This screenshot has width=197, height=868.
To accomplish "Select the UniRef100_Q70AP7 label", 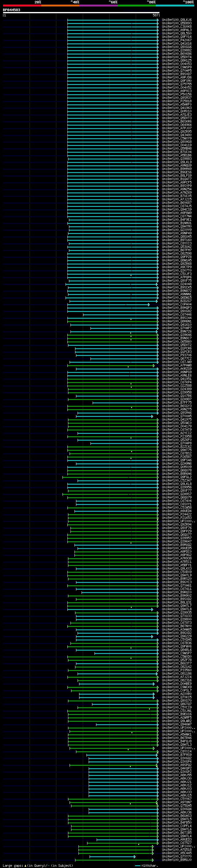I will pyautogui.click(x=177, y=328).
